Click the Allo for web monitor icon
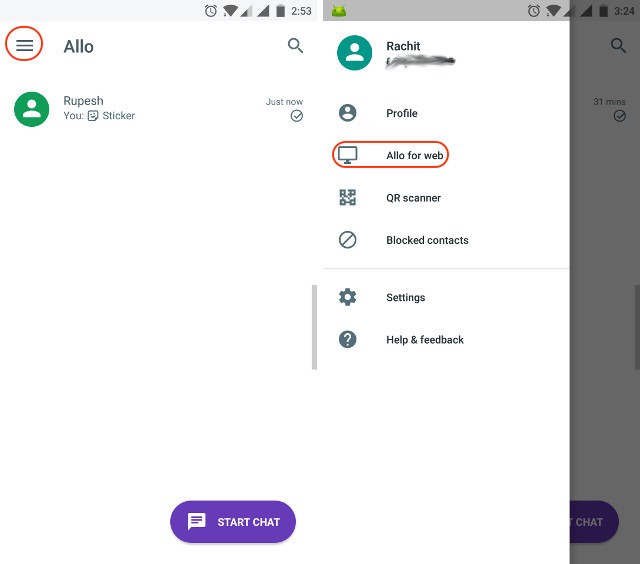Image resolution: width=640 pixels, height=564 pixels. [347, 155]
